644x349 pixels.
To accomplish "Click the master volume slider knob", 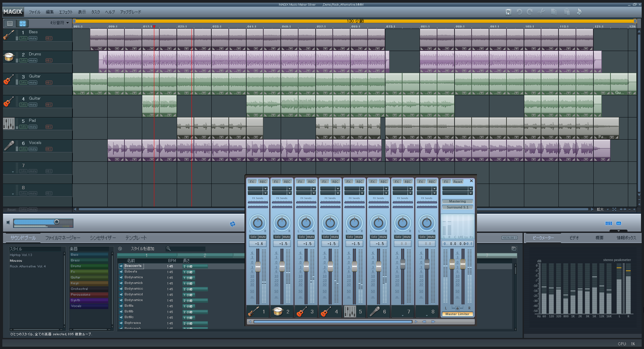I will tap(57, 222).
